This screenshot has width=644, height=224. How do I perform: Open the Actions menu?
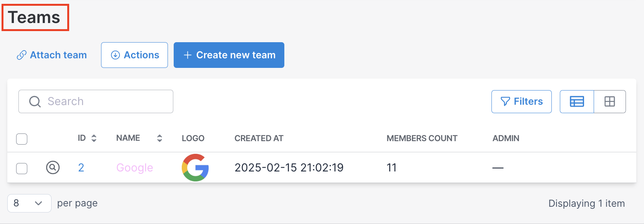[134, 55]
